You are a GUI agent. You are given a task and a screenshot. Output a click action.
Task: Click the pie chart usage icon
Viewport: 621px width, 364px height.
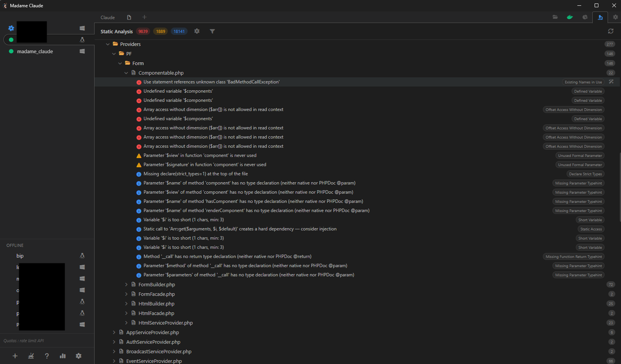click(x=585, y=17)
